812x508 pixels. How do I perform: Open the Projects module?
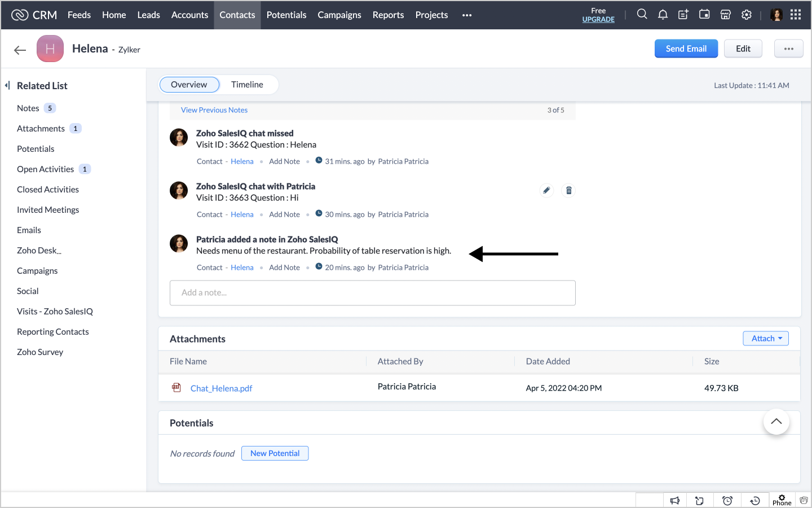(x=432, y=15)
